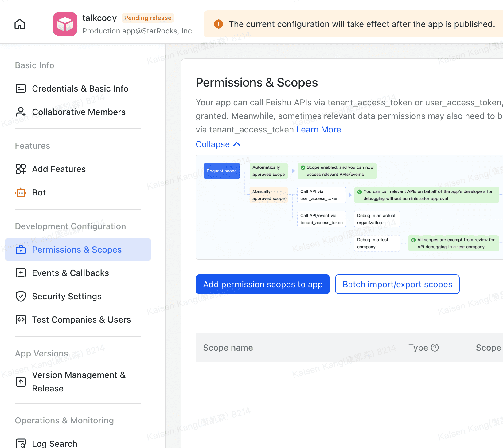Open Version Management & Release
This screenshot has width=503, height=448.
click(x=79, y=382)
